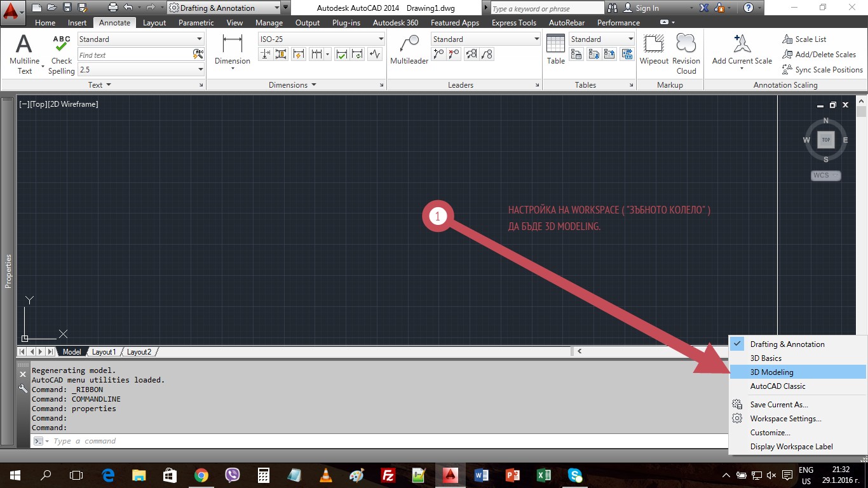Click the Align multileaders icon

[471, 55]
